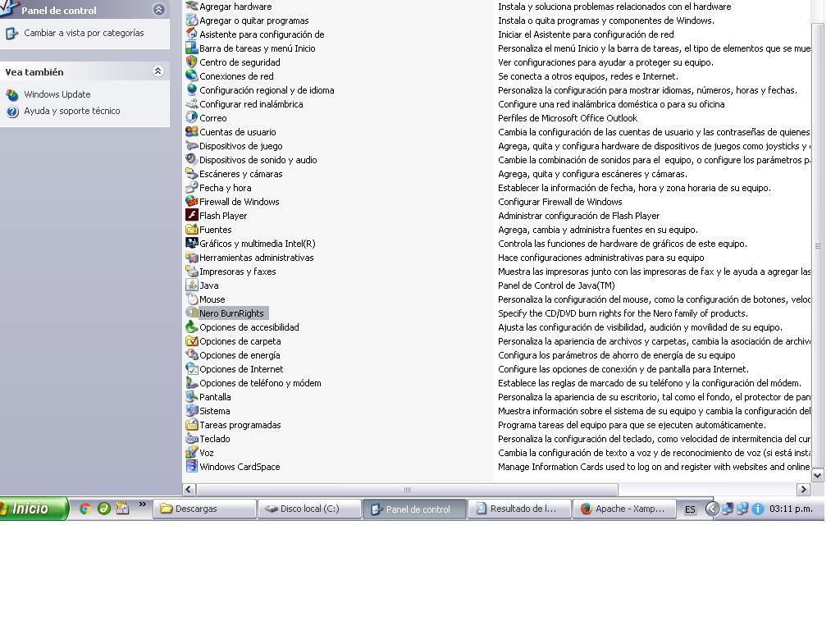The image size is (840, 630).
Task: Open the Flash Player icon
Action: (x=192, y=215)
